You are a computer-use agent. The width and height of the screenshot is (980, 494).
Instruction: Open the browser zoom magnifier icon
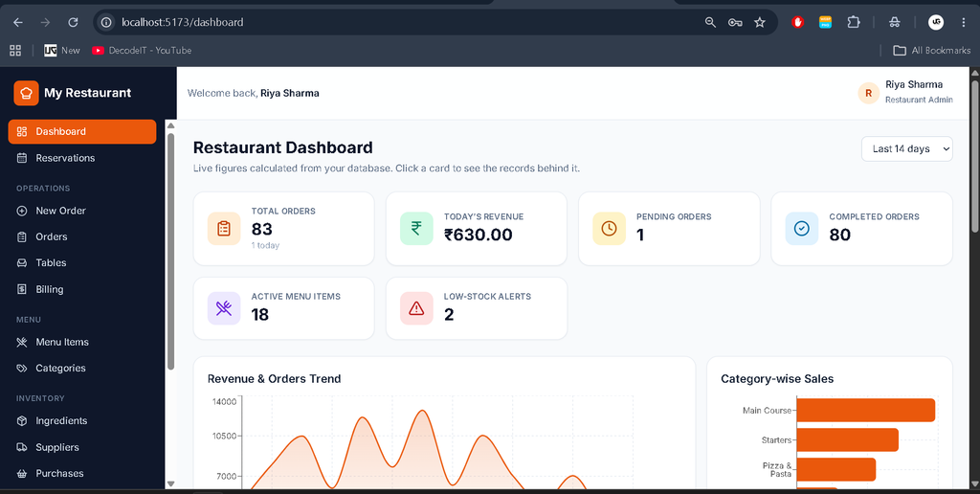click(x=710, y=23)
